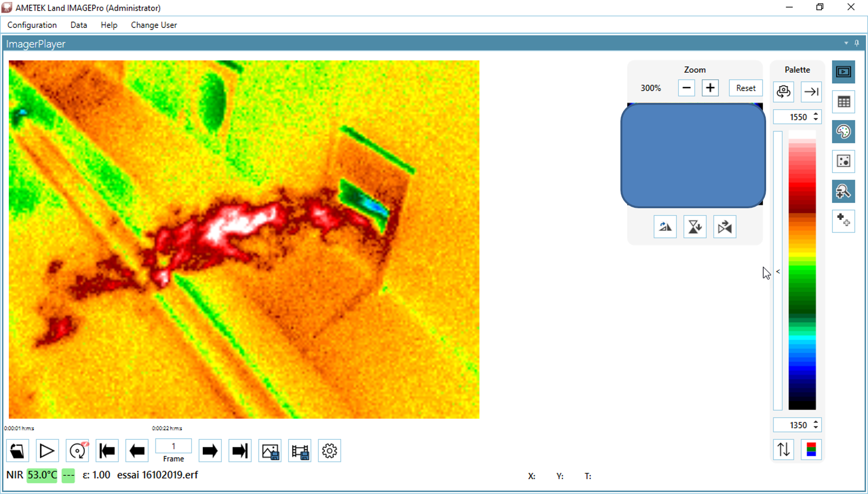
Task: Click the Frame number input field
Action: (x=173, y=445)
